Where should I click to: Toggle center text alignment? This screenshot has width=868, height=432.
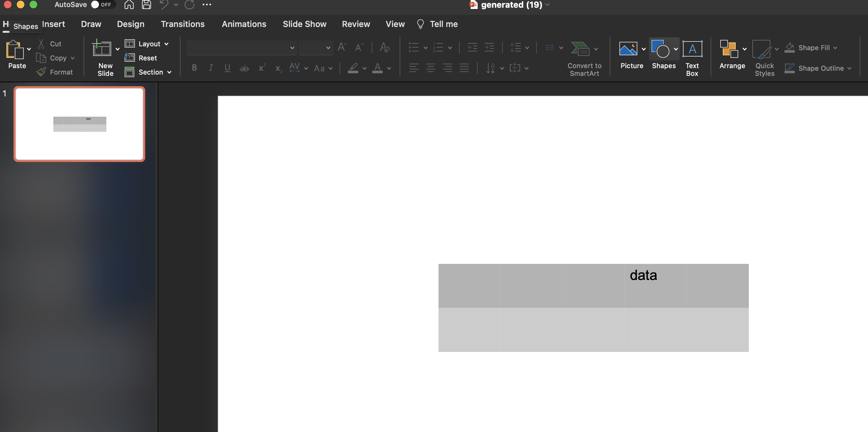pyautogui.click(x=431, y=68)
